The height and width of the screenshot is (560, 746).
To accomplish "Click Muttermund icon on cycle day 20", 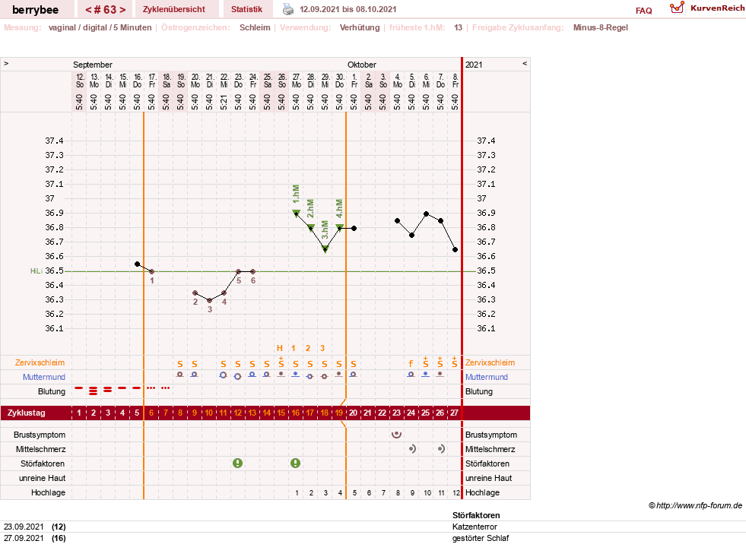I will [353, 375].
